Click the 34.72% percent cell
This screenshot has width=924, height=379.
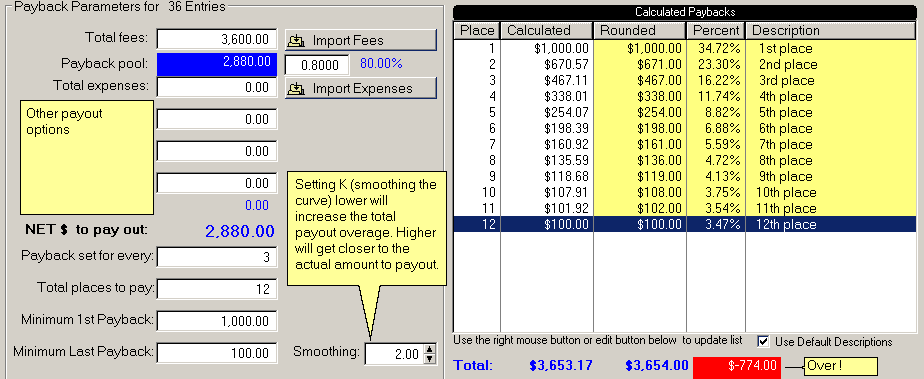(718, 48)
